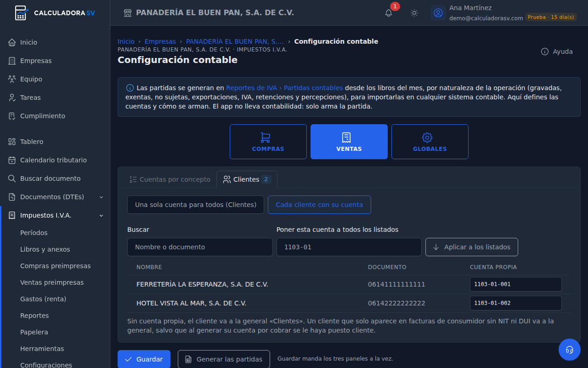Click the Cumplimiento document icon
Viewport: 588px width, 368px height.
coord(12,116)
